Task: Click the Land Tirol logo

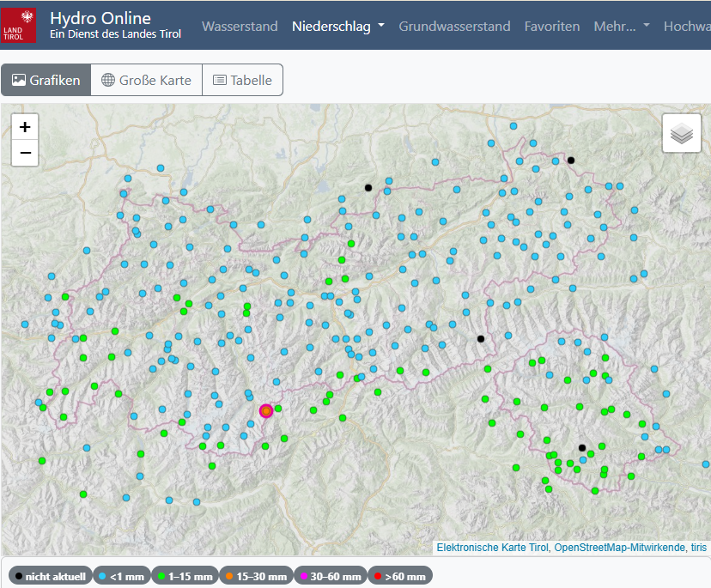Action: tap(19, 25)
